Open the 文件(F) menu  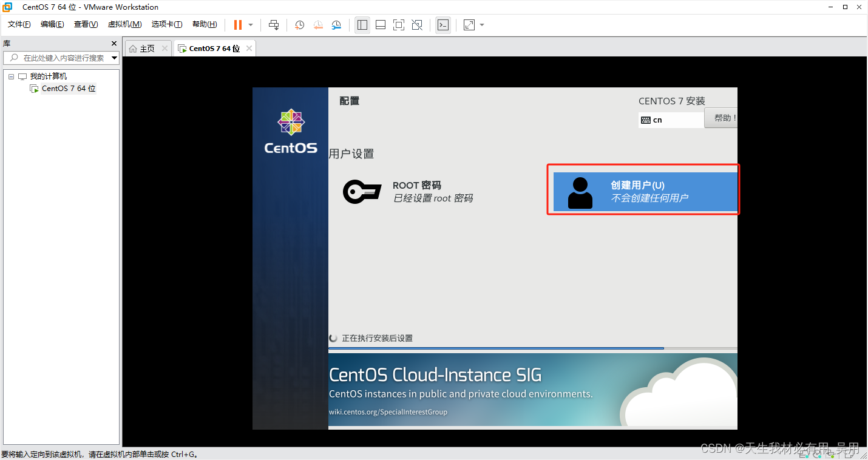(x=19, y=24)
